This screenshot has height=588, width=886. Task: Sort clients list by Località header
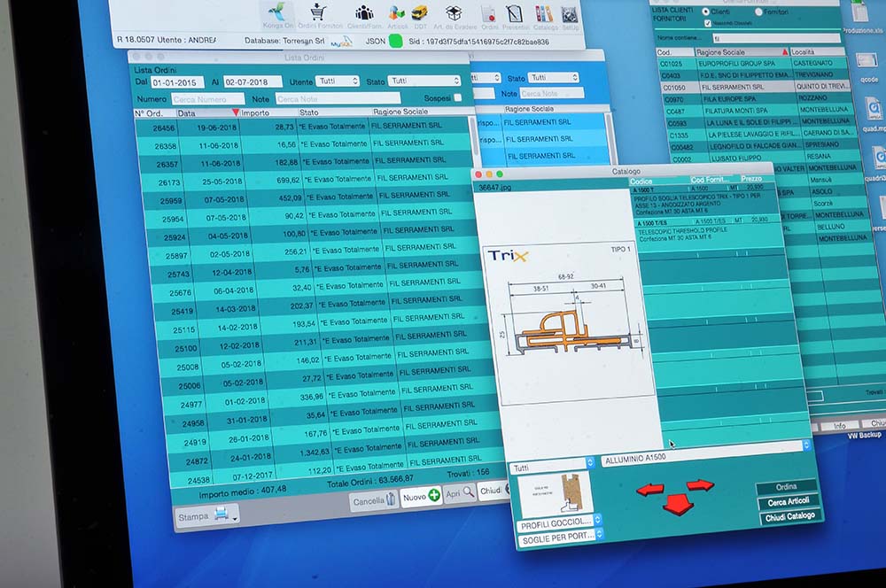coord(818,52)
